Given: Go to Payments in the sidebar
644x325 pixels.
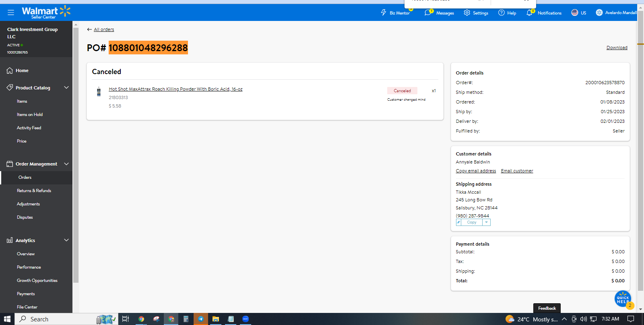Looking at the screenshot, I should coord(26,294).
